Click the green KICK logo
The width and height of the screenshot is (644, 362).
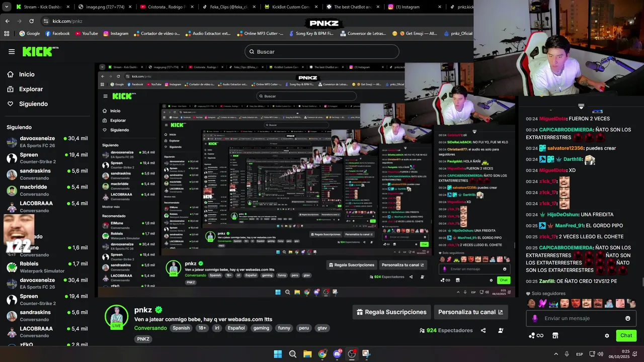(41, 52)
